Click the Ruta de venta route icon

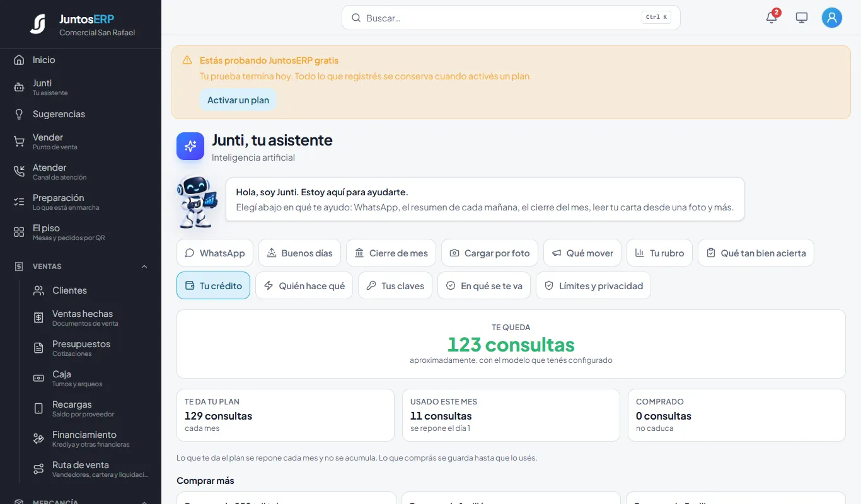(38, 469)
